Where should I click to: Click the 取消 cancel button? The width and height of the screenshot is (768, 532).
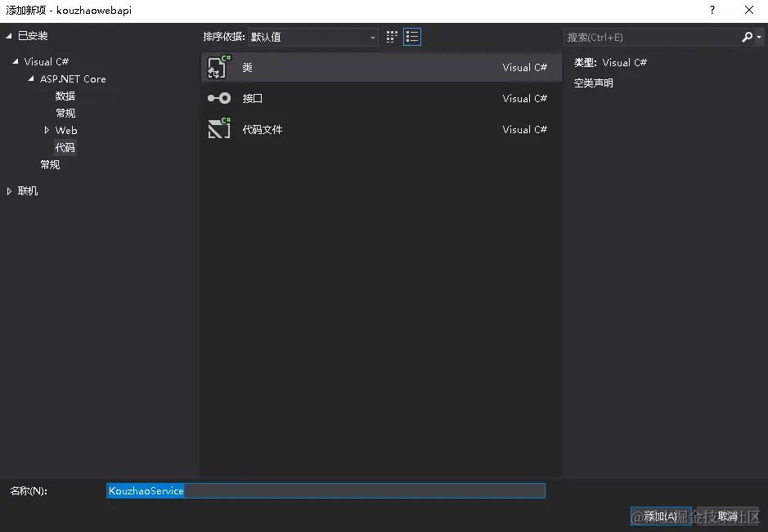point(727,516)
